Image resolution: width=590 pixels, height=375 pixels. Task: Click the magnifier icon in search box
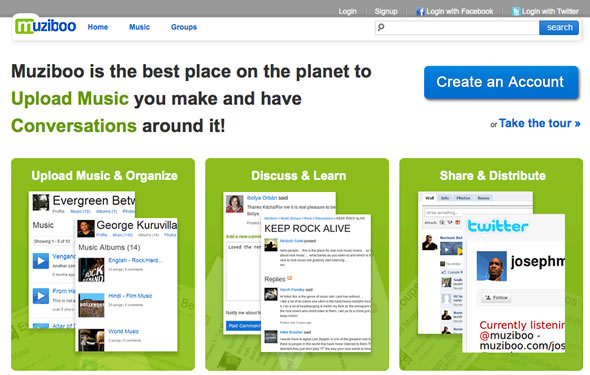[x=381, y=27]
